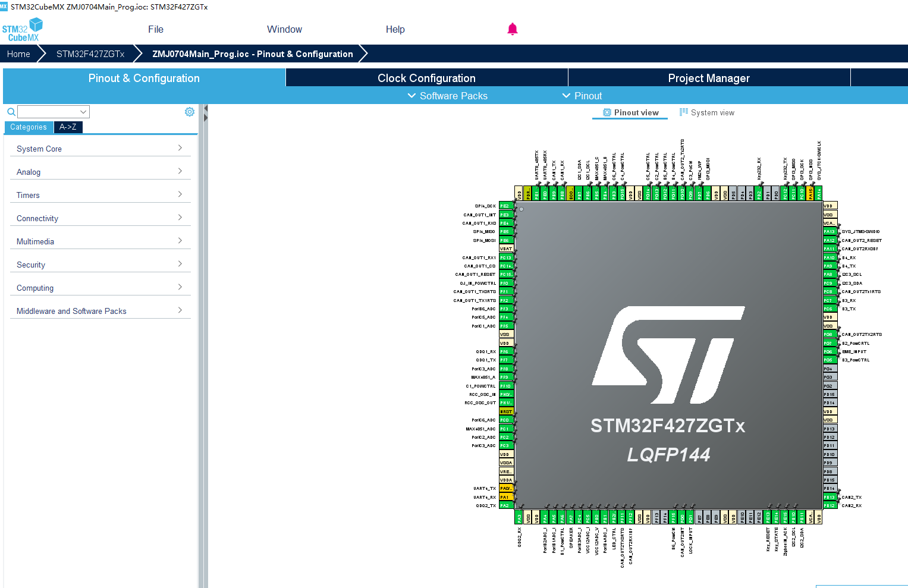The image size is (908, 588).
Task: Open the Window menu
Action: pos(284,29)
